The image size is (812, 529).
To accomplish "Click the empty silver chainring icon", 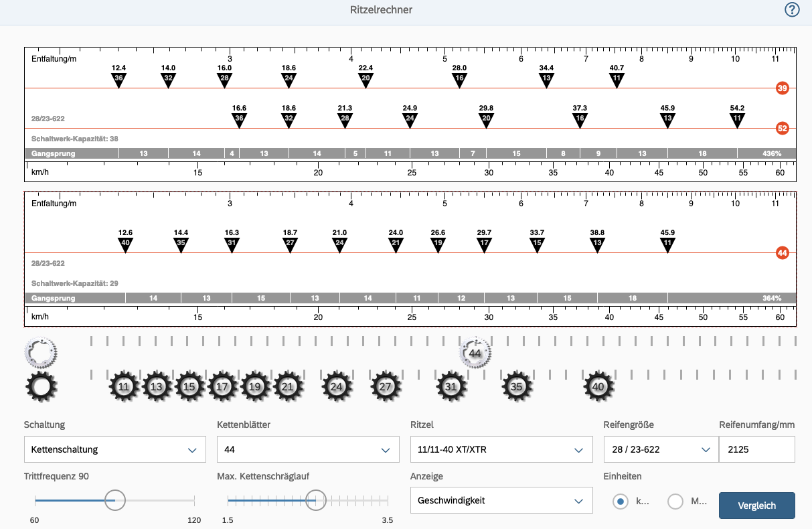I will click(x=41, y=352).
